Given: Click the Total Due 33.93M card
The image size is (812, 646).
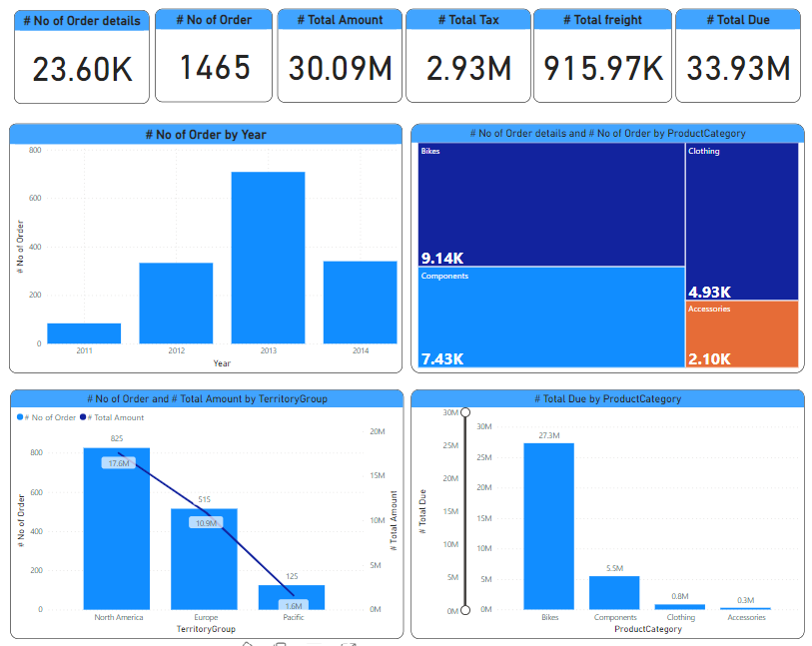Looking at the screenshot, I should coord(738,56).
